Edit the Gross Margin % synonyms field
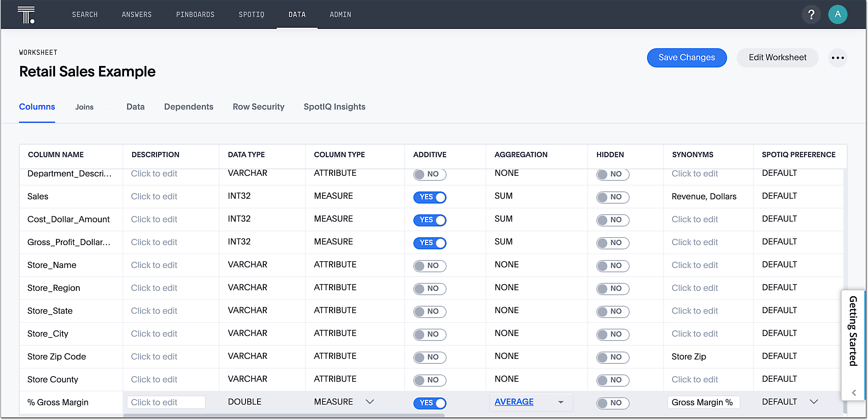The width and height of the screenshot is (868, 420). (703, 402)
